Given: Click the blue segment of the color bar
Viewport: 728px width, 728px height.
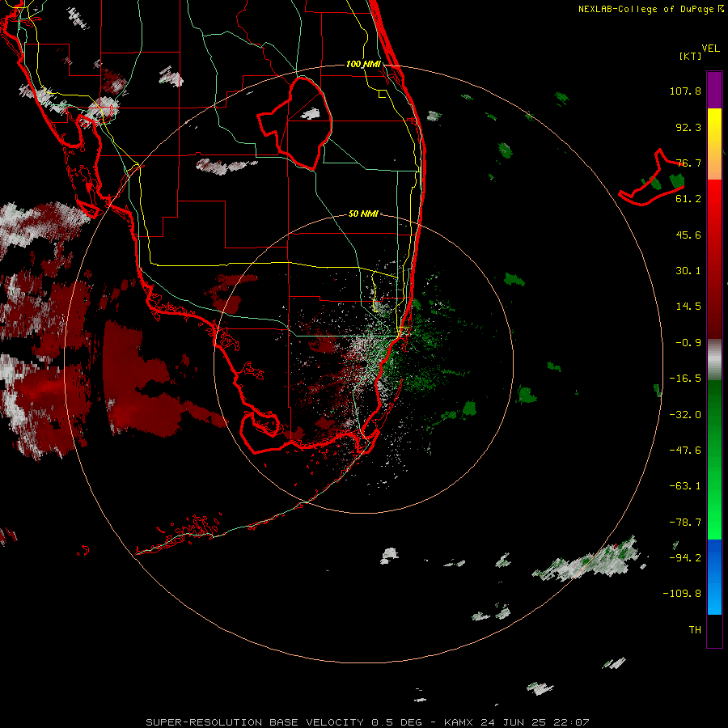Looking at the screenshot, I should coord(714,577).
